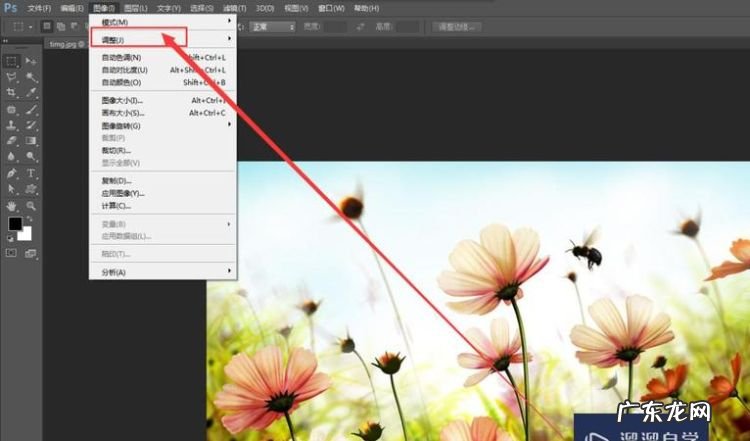Select the Zoom magnifier tool
The height and width of the screenshot is (441, 750).
[31, 205]
